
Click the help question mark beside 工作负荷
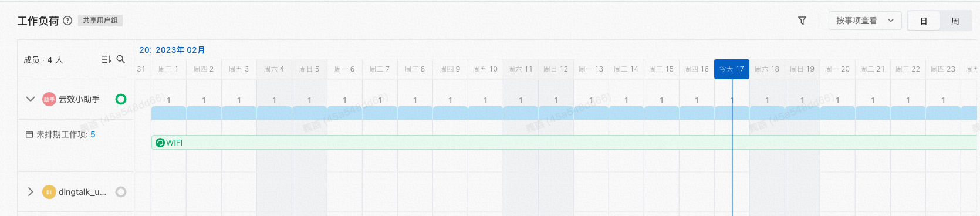(67, 21)
